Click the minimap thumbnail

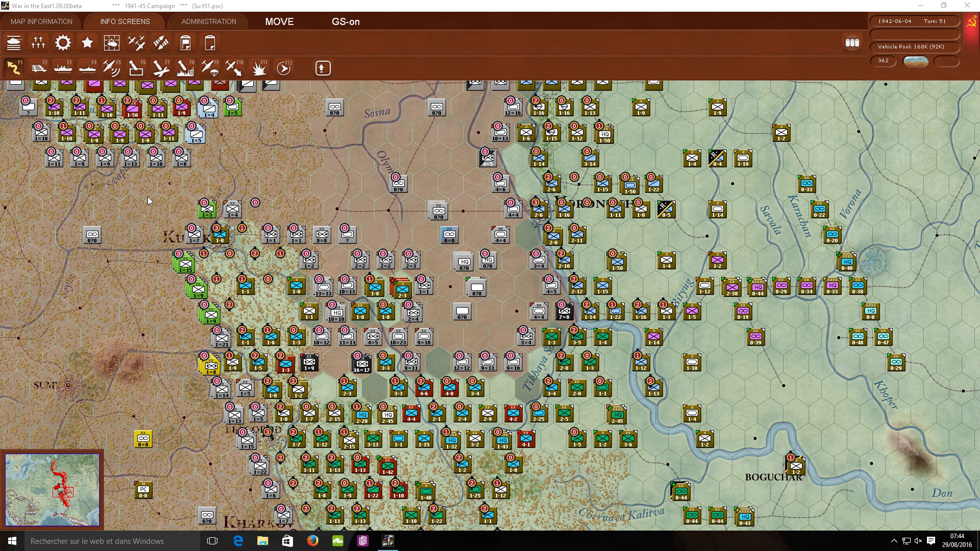(x=52, y=490)
